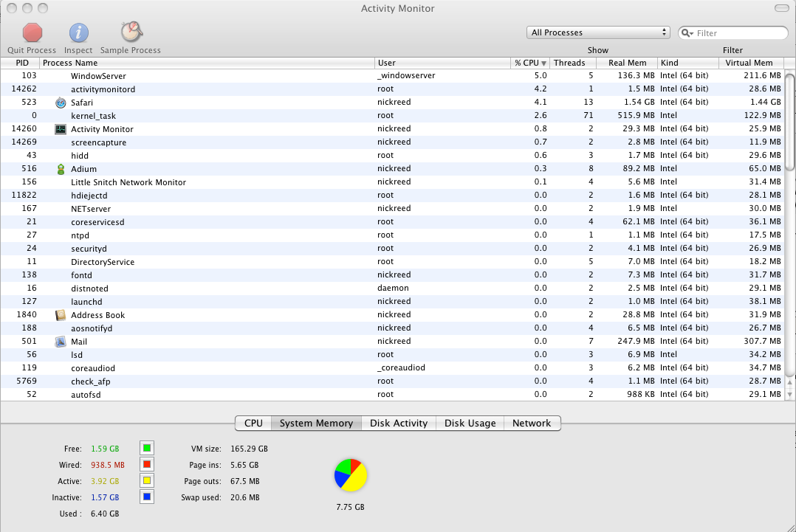Select the hidd process row
The image size is (796, 532).
[392, 155]
